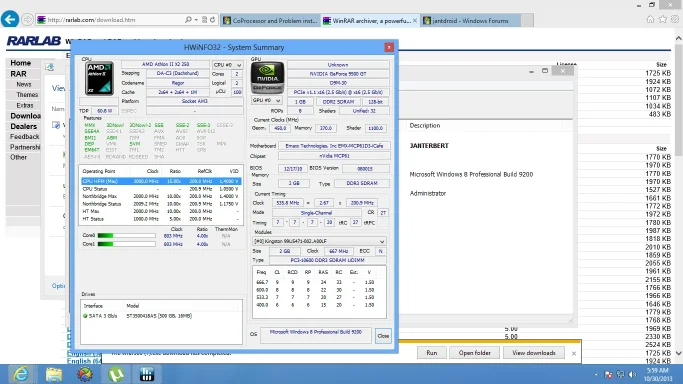The image size is (683, 384).
Task: Click the AMD Athlon II processor logo
Action: pyautogui.click(x=100, y=78)
